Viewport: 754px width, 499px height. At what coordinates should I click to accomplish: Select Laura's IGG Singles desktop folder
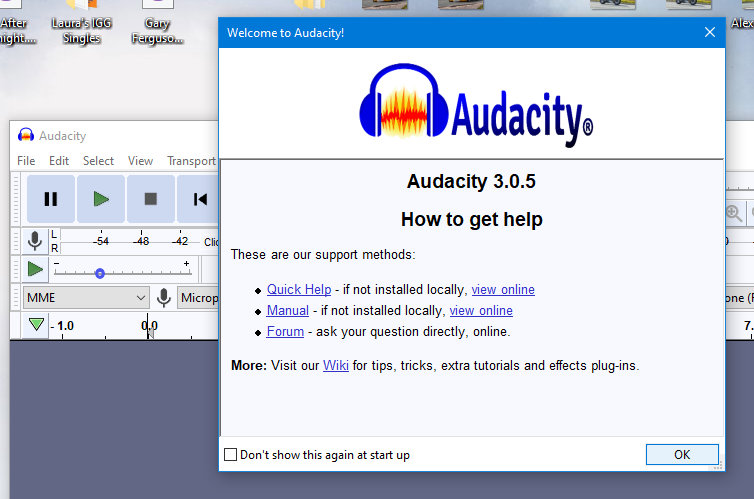[81, 22]
